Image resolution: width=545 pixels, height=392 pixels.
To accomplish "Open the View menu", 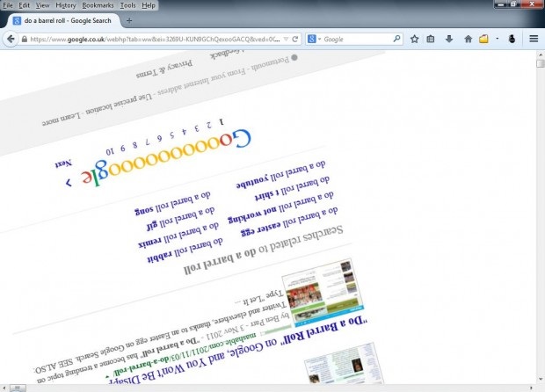I will [42, 5].
